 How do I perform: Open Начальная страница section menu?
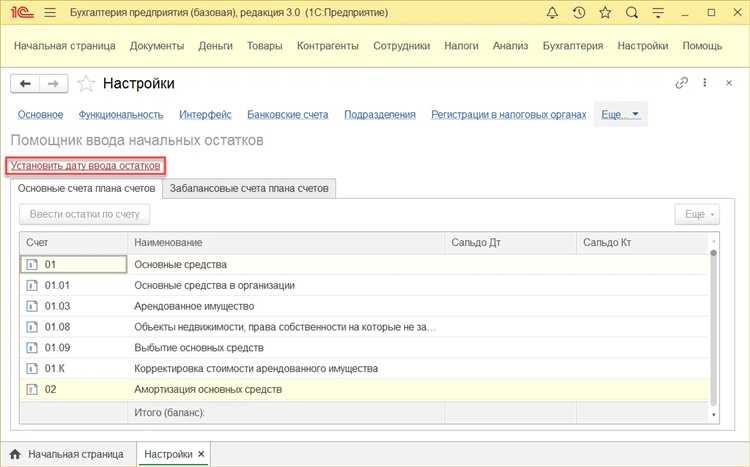pos(65,46)
